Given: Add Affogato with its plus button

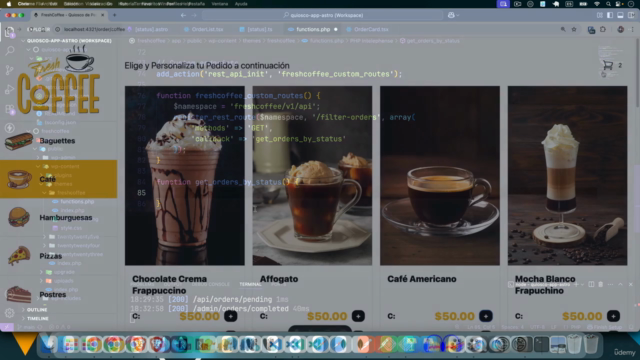Looking at the screenshot, I should [358, 316].
